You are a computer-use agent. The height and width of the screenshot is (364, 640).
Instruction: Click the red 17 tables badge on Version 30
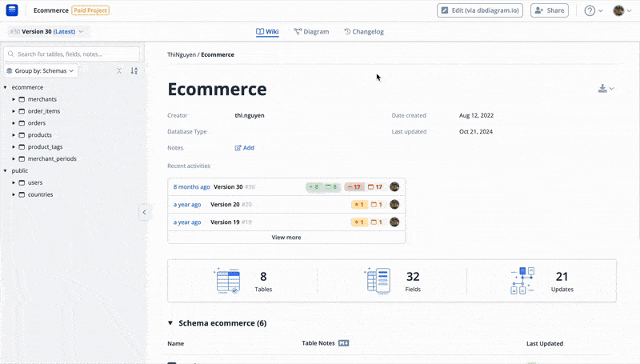pyautogui.click(x=375, y=187)
